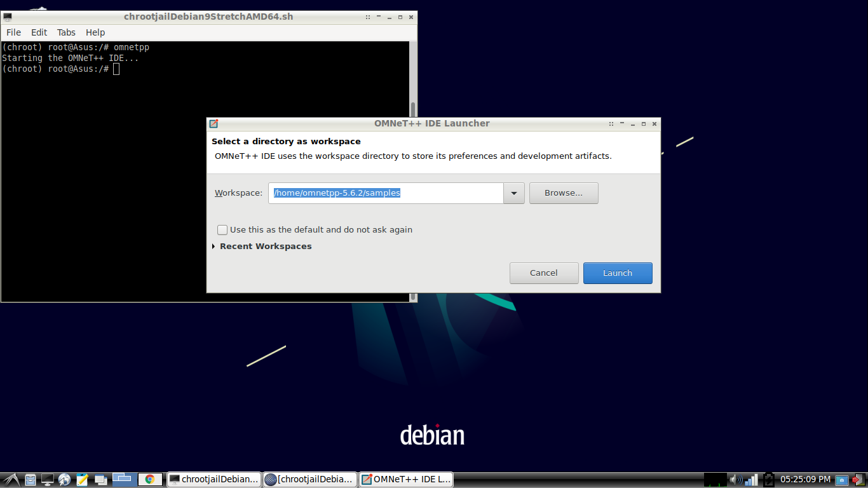Click the network signal strength tray icon
Image resolution: width=868 pixels, height=488 pixels.
752,479
